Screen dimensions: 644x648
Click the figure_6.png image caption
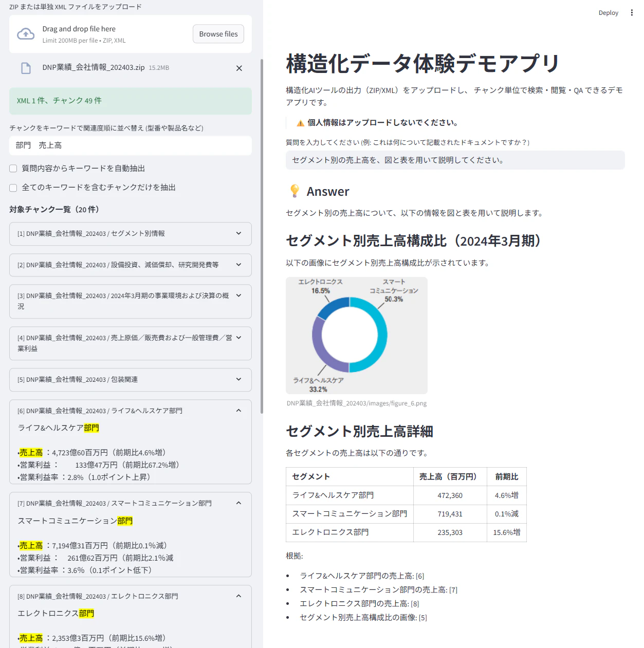click(x=357, y=403)
